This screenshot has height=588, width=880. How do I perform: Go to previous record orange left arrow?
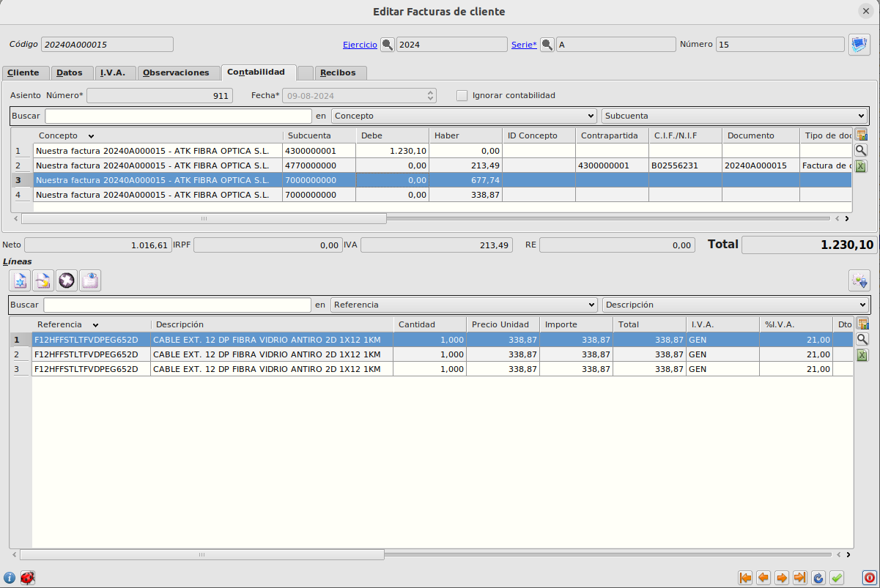click(x=763, y=577)
